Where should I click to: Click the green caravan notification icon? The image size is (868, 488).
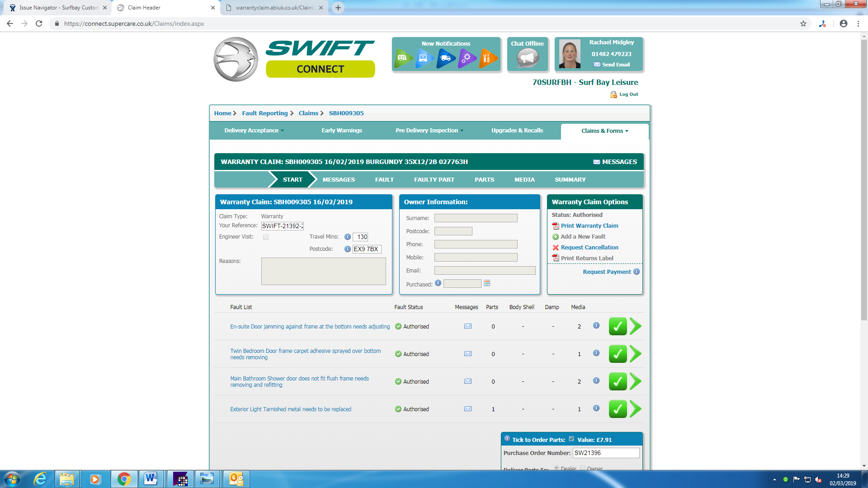point(402,58)
